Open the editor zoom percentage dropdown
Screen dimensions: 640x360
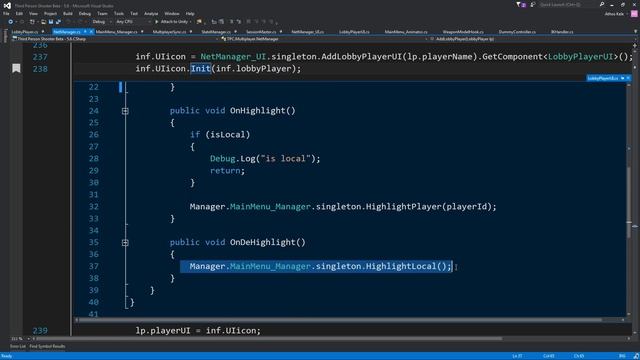(28, 338)
